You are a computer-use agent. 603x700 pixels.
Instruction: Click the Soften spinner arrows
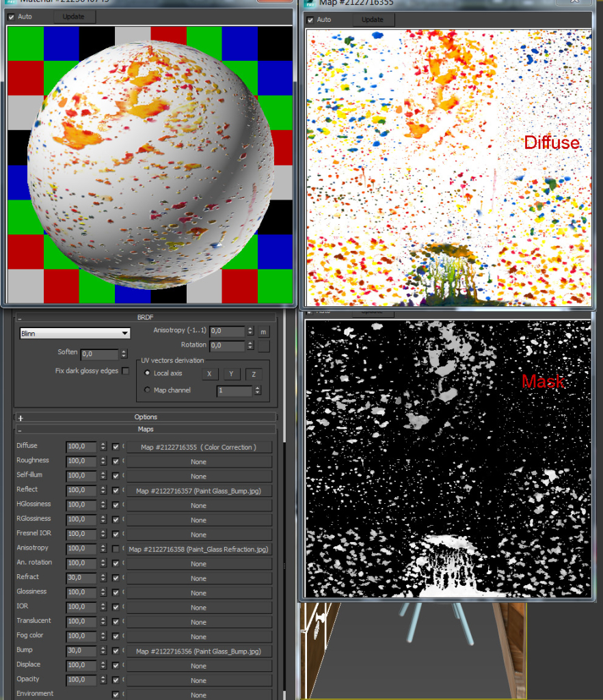(124, 354)
